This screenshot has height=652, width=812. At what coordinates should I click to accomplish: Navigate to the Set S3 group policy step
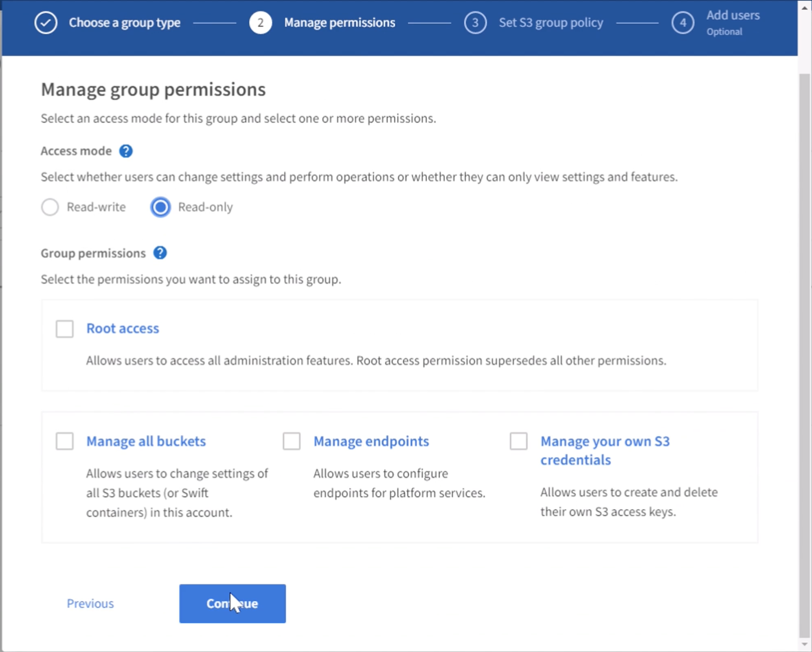tap(551, 22)
